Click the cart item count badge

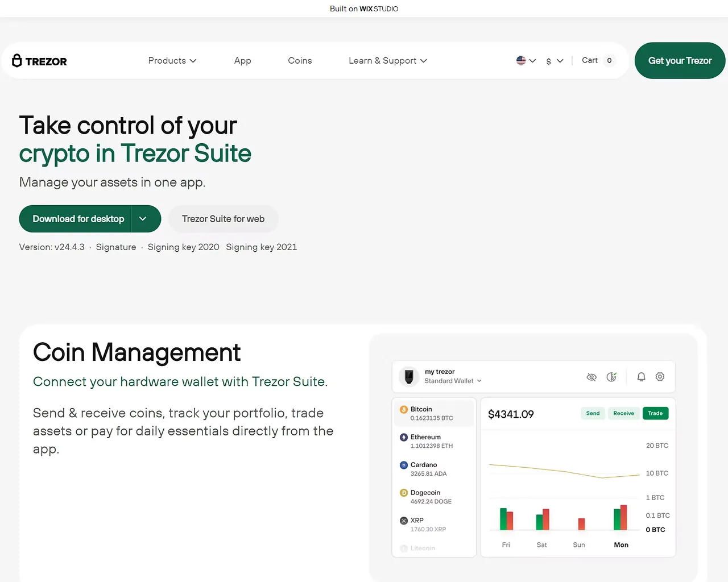click(609, 60)
